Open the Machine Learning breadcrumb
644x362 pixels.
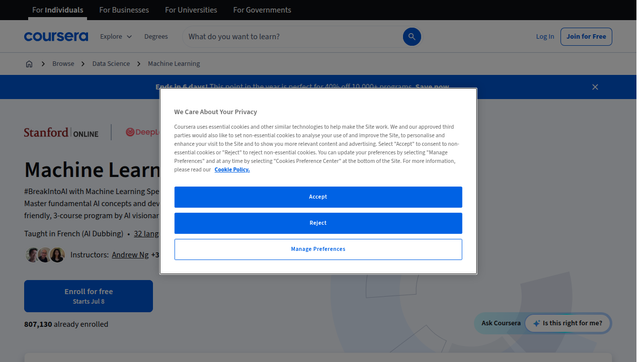coord(174,64)
